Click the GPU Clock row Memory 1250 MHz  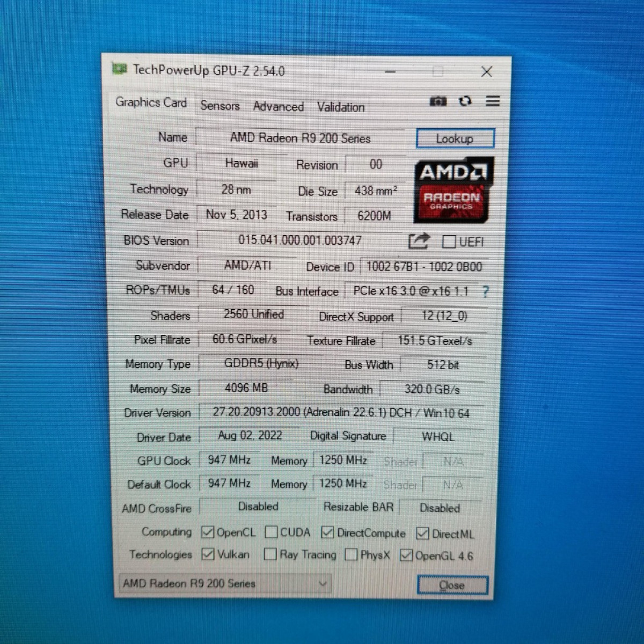coord(343,460)
